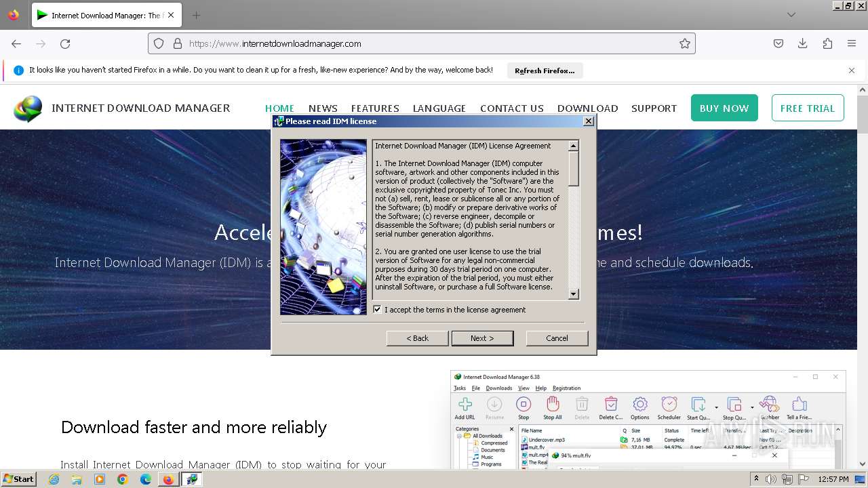Open the Action Center flag icon
The image size is (868, 488).
[803, 479]
